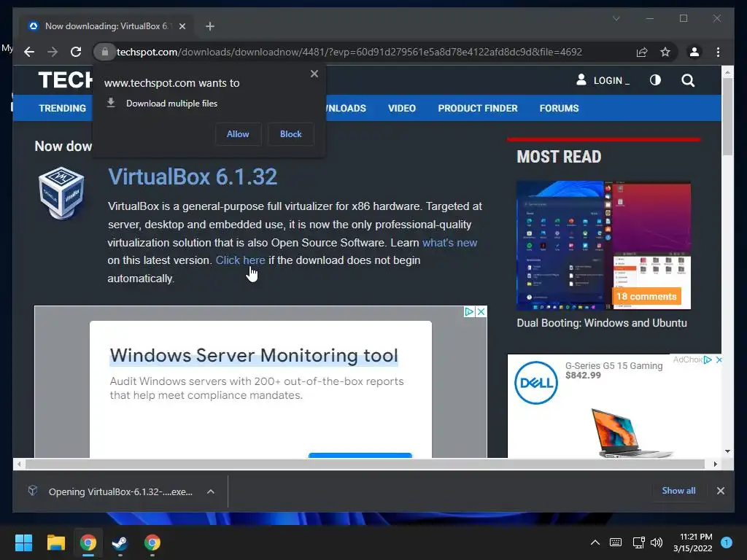Close the Dell ad

point(719,360)
